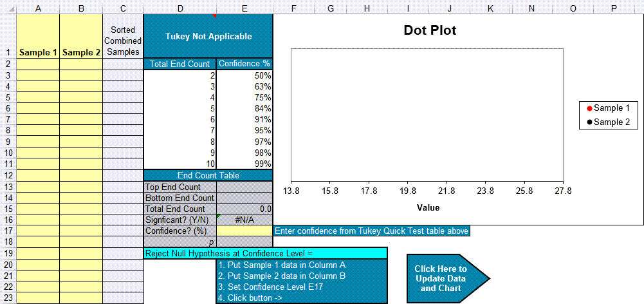Select the Sorted Combined Samples header cell
Screen dimensions: 644x304
[123, 41]
